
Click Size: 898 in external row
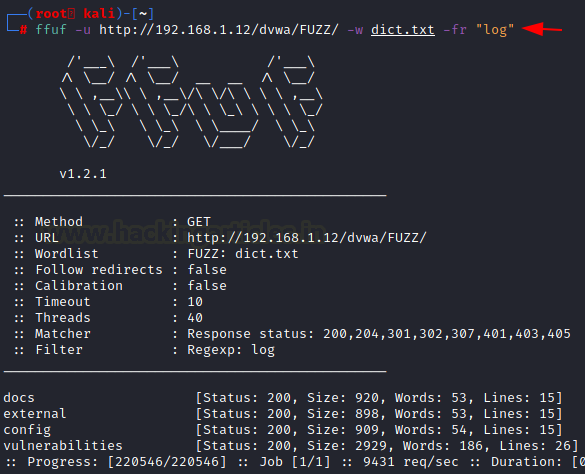(x=343, y=414)
